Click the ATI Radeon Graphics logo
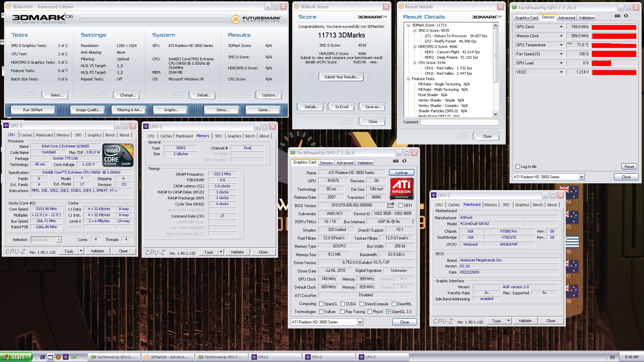644x362 pixels. pyautogui.click(x=401, y=189)
